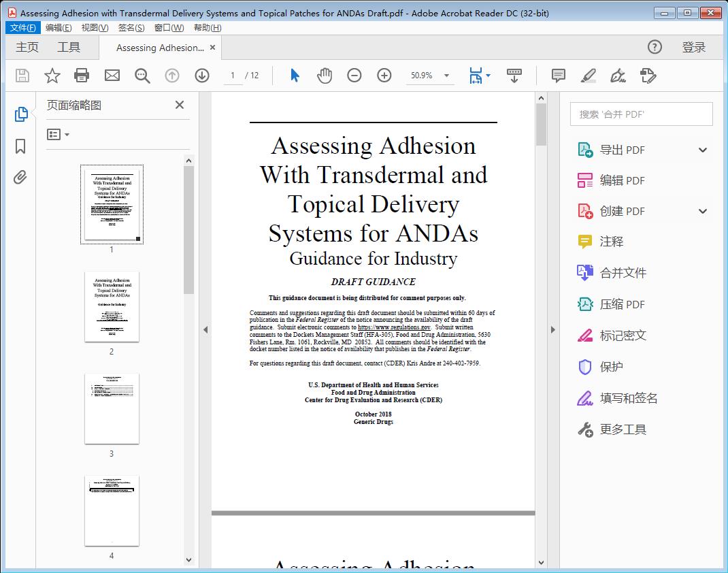
Task: Collapse the right tools pane arrow
Action: click(x=552, y=329)
